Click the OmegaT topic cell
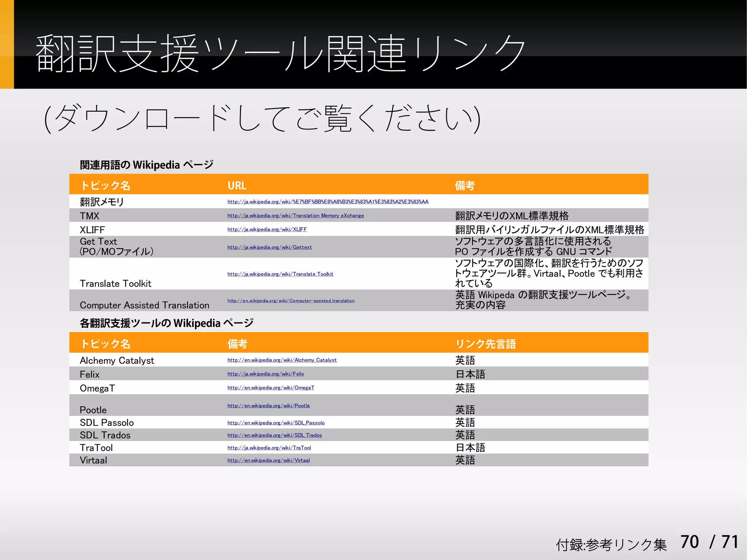This screenshot has width=747, height=560. 97,388
